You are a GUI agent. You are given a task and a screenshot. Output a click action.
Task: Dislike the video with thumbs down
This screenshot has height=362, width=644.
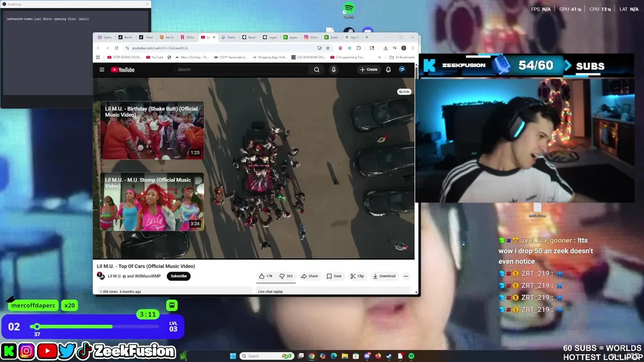point(286,276)
